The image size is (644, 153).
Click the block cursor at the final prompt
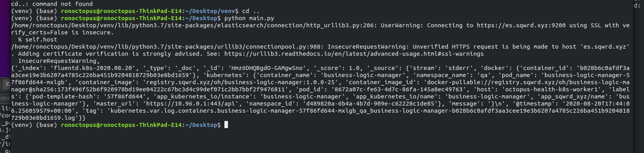pyautogui.click(x=226, y=125)
